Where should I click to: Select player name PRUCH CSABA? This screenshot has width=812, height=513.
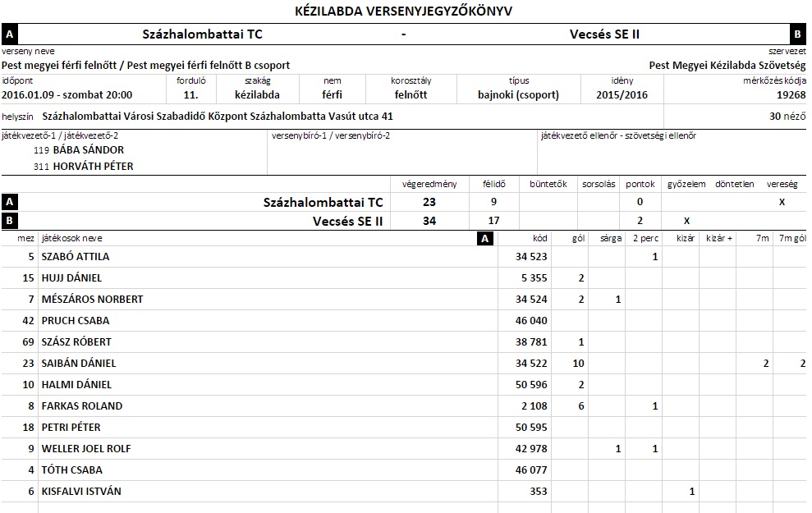click(x=76, y=321)
